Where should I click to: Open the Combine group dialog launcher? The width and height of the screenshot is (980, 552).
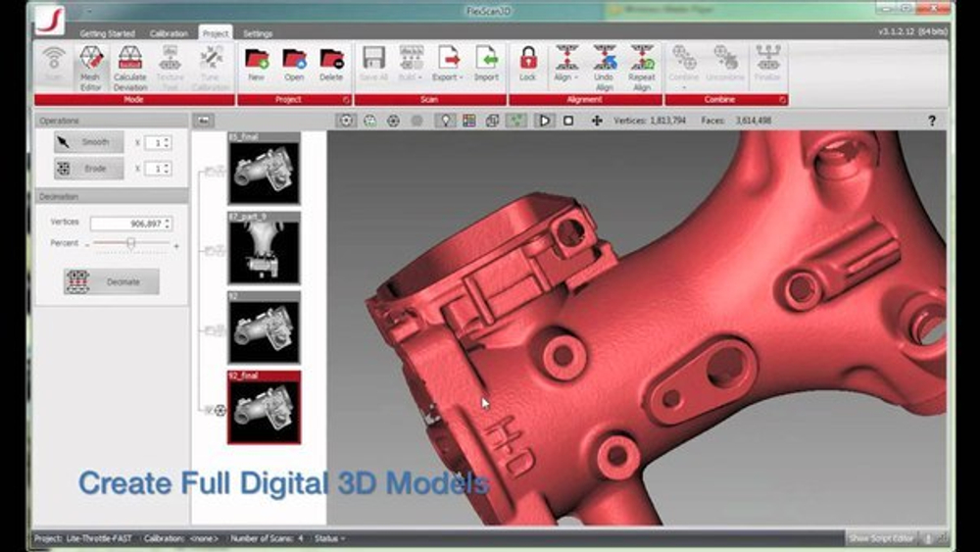(x=782, y=100)
